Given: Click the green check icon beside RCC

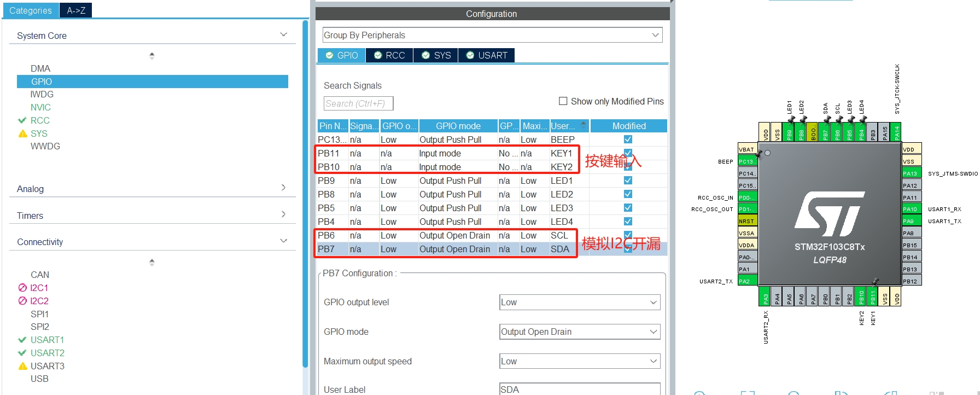Looking at the screenshot, I should point(22,120).
